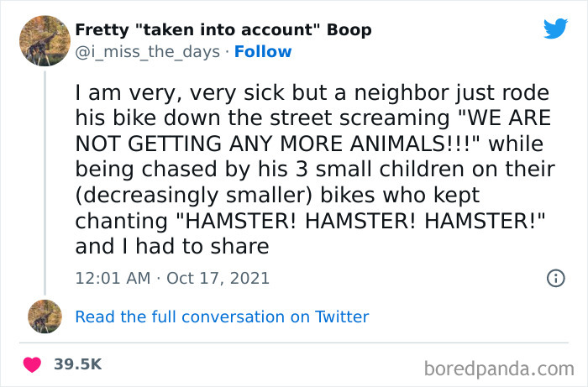The width and height of the screenshot is (588, 387).
Task: Open the tweet info icon
Action: [x=555, y=278]
